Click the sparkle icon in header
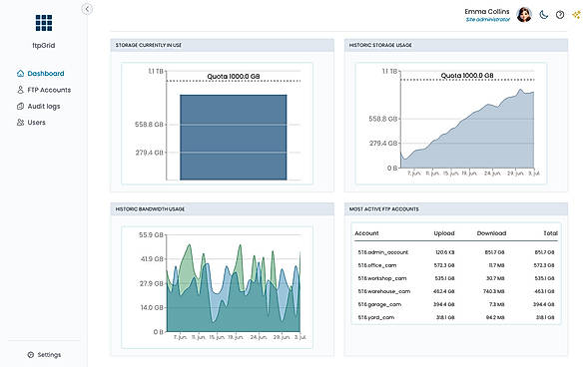This screenshot has width=588, height=367. click(x=576, y=15)
